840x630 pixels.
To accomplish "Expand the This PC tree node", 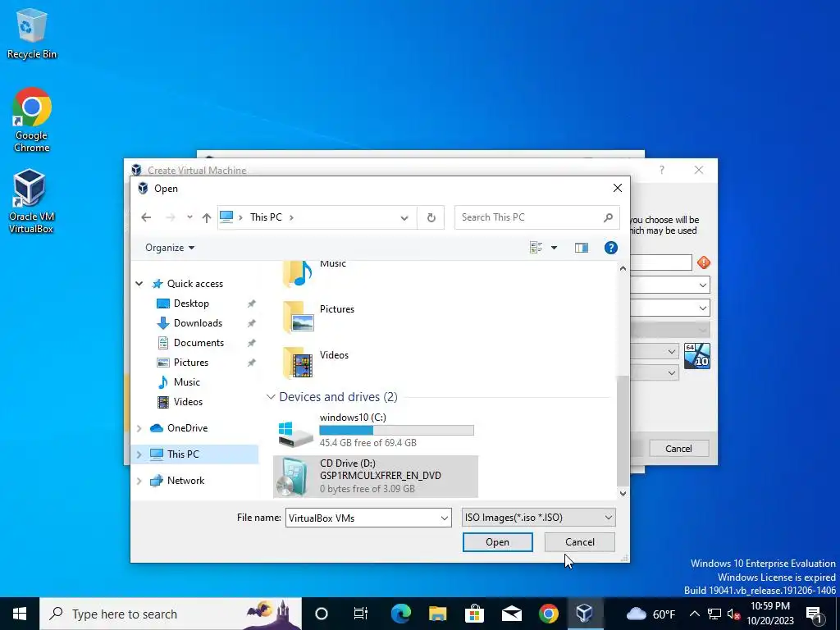I will point(139,454).
